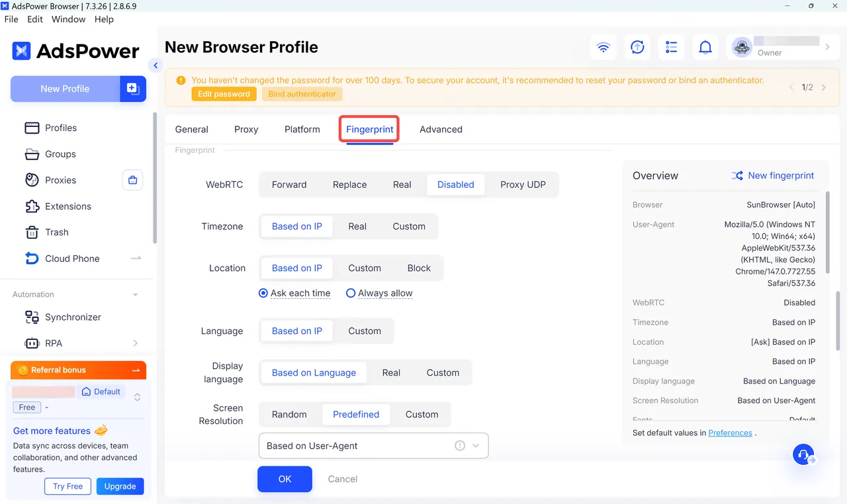Open the Window menu

[69, 19]
